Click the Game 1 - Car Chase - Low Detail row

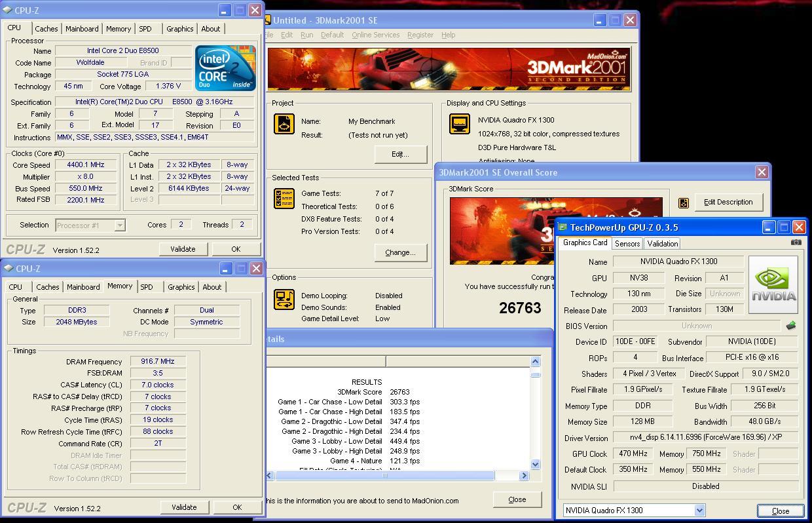click(349, 402)
